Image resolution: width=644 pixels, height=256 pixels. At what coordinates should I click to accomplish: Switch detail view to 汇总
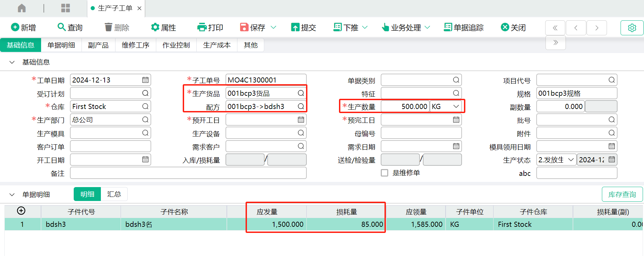[x=114, y=194]
